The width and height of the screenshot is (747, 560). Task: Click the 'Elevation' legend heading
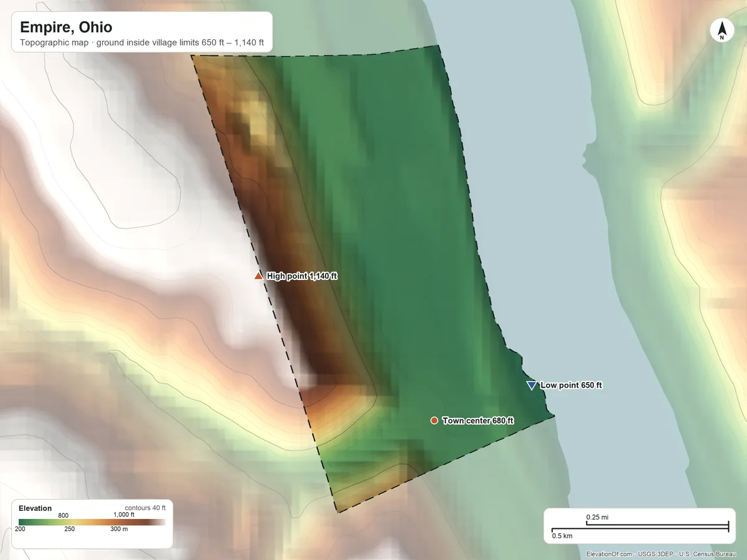tap(35, 508)
